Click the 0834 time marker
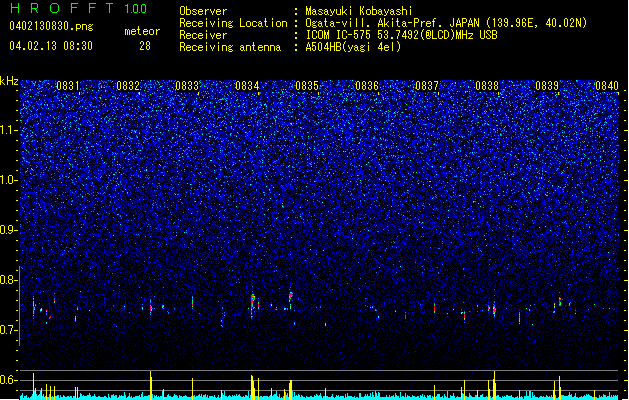The image size is (629, 400). click(247, 85)
